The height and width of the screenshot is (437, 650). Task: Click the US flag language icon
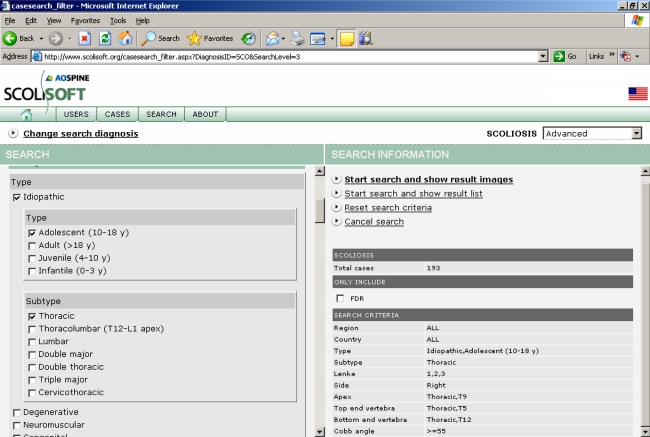[x=638, y=94]
